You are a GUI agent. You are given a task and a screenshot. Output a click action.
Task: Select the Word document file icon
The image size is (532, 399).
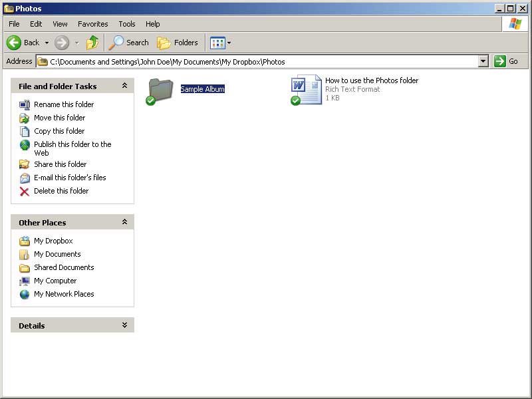tap(306, 90)
